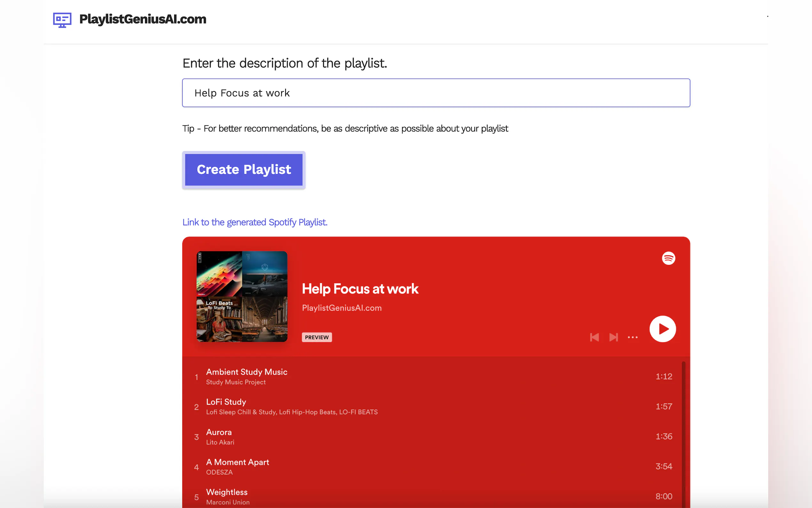Click PlaylistGeniusAI.com owner name in embed
Viewport: 812px width, 508px height.
[341, 308]
